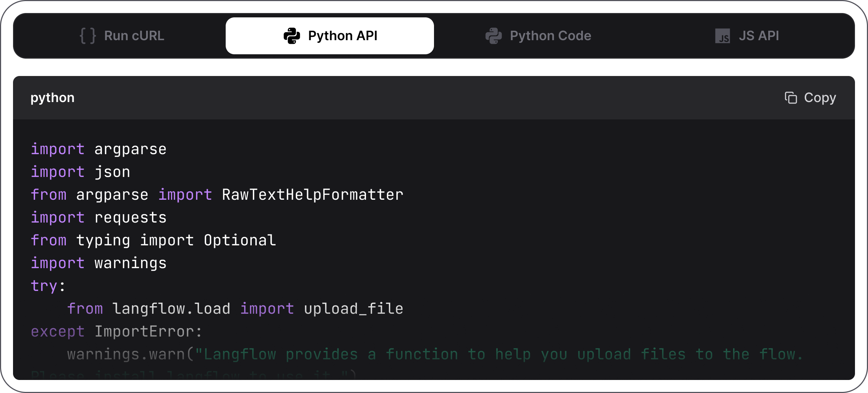868x393 pixels.
Task: Copy the code with the Copy button
Action: click(x=810, y=98)
